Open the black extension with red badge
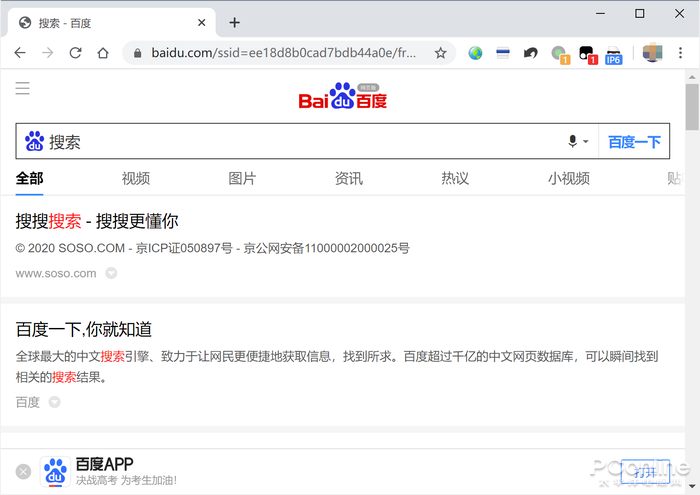Image resolution: width=700 pixels, height=495 pixels. (x=588, y=54)
